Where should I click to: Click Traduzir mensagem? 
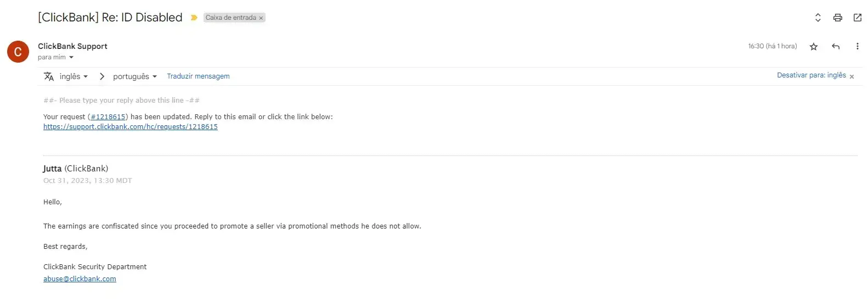pos(198,76)
